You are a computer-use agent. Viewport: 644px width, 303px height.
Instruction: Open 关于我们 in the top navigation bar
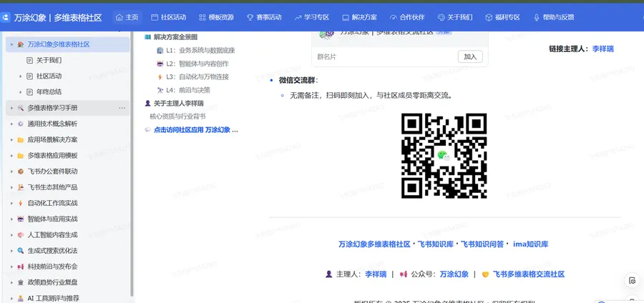point(455,17)
